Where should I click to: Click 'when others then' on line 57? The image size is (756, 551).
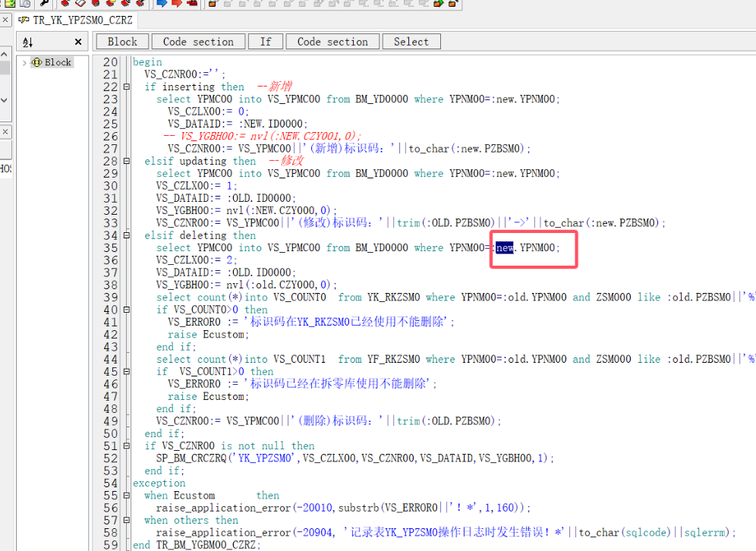[191, 521]
